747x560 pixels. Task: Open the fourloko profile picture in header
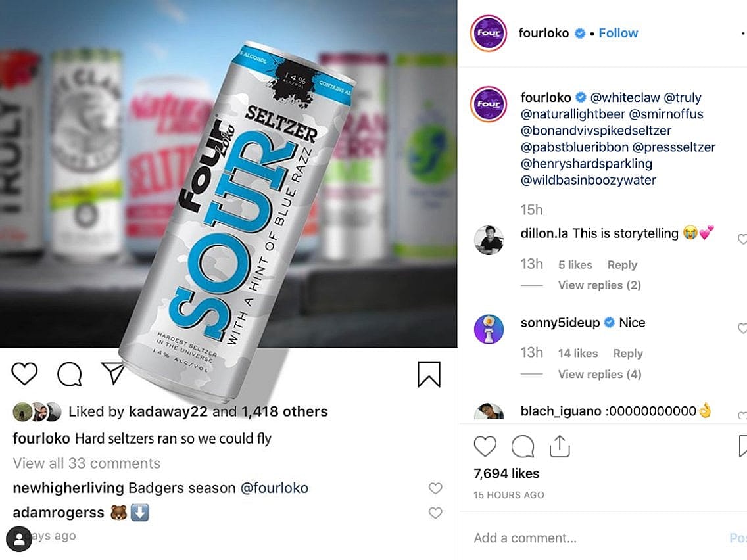click(489, 33)
